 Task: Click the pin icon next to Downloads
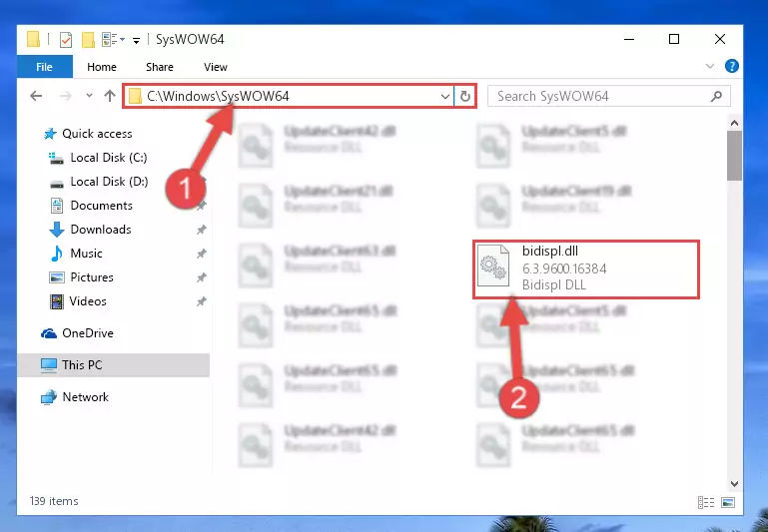[x=202, y=230]
